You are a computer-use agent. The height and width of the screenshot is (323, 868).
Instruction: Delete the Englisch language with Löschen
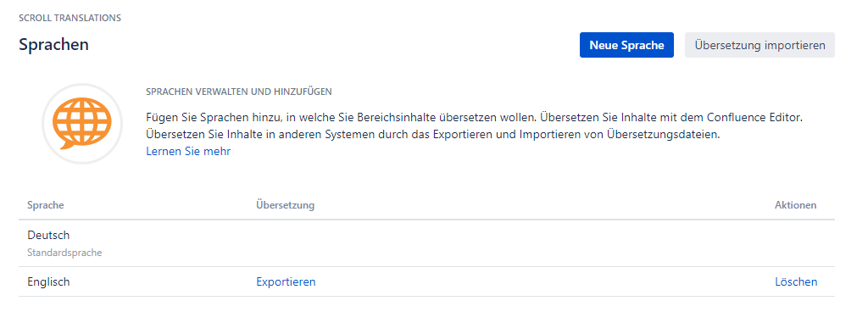pos(796,281)
